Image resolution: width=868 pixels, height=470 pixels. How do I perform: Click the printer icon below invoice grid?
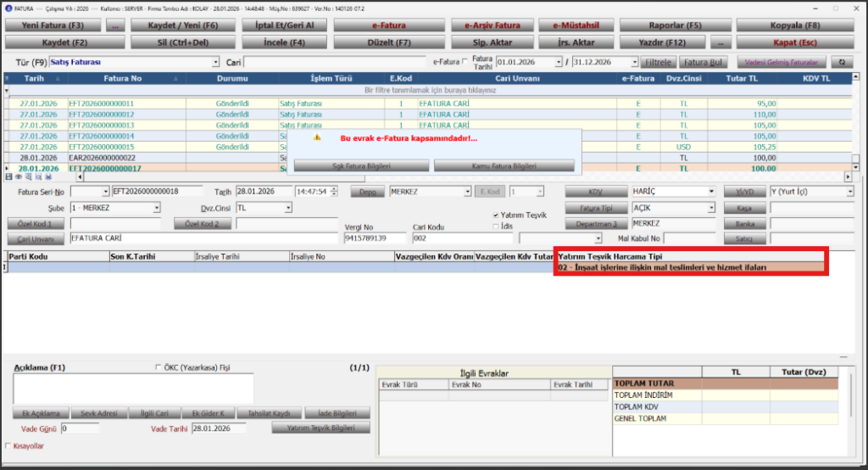pos(48,176)
